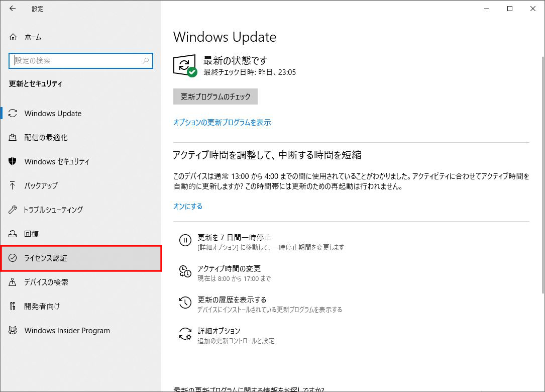Screen dimensions: 545x392
Task: Click the 開発者向け tools icon
Action: point(13,306)
